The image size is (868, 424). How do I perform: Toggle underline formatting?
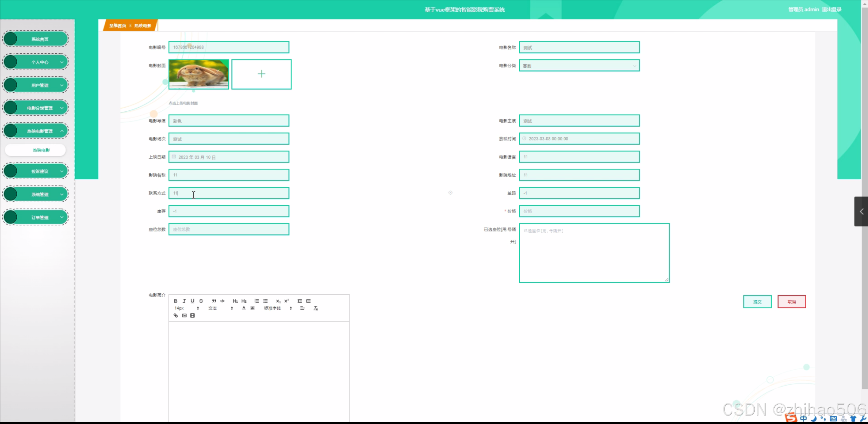(192, 301)
